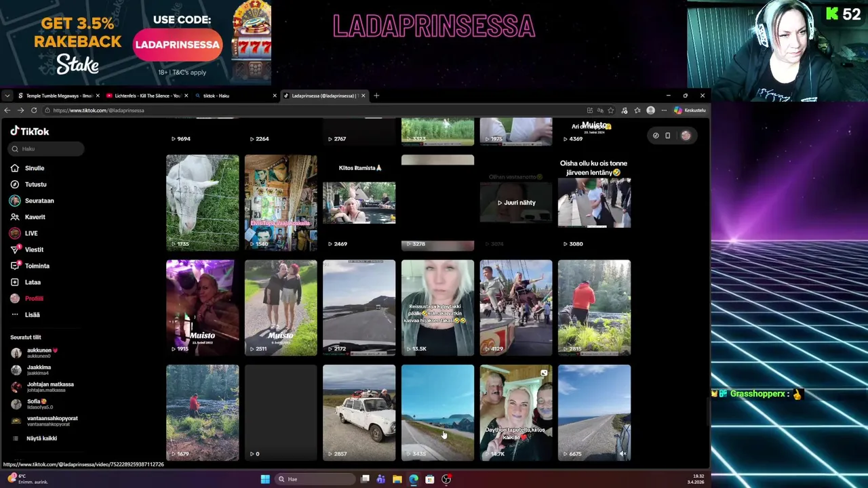Open File Explorer from the taskbar
The height and width of the screenshot is (488, 868).
point(397,479)
